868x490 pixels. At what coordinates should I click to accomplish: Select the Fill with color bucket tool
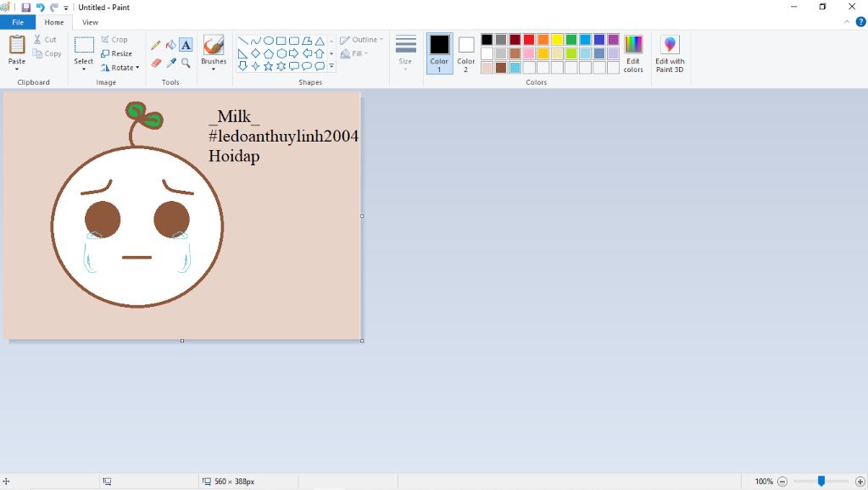click(x=171, y=45)
